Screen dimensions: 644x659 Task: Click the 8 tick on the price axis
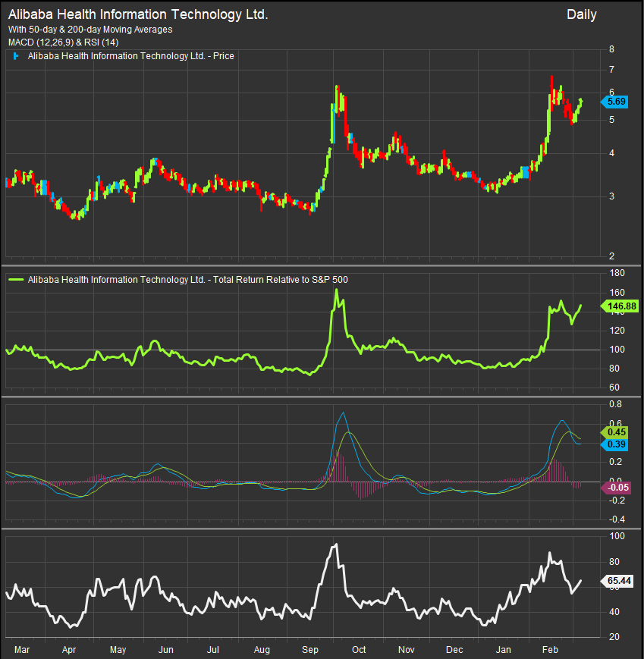click(611, 49)
